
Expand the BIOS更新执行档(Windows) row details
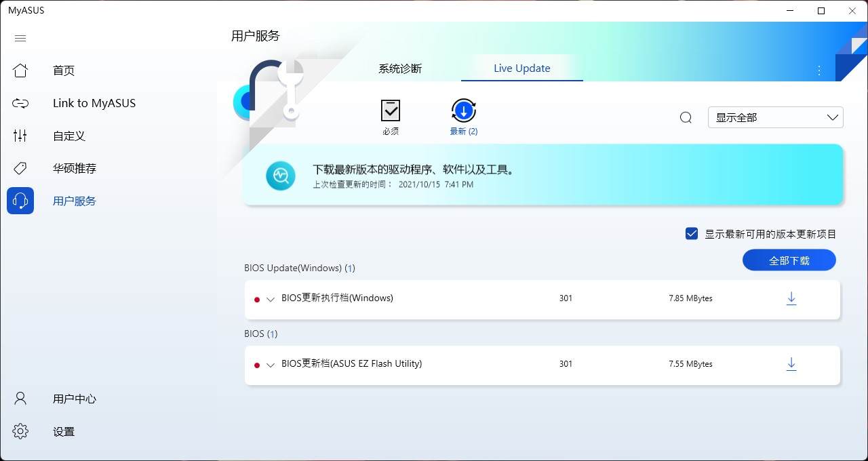[x=270, y=299]
